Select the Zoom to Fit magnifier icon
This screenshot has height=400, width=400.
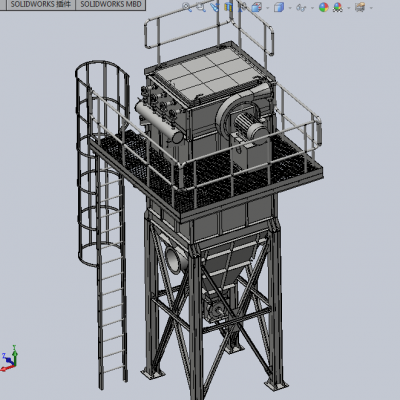[187, 7]
